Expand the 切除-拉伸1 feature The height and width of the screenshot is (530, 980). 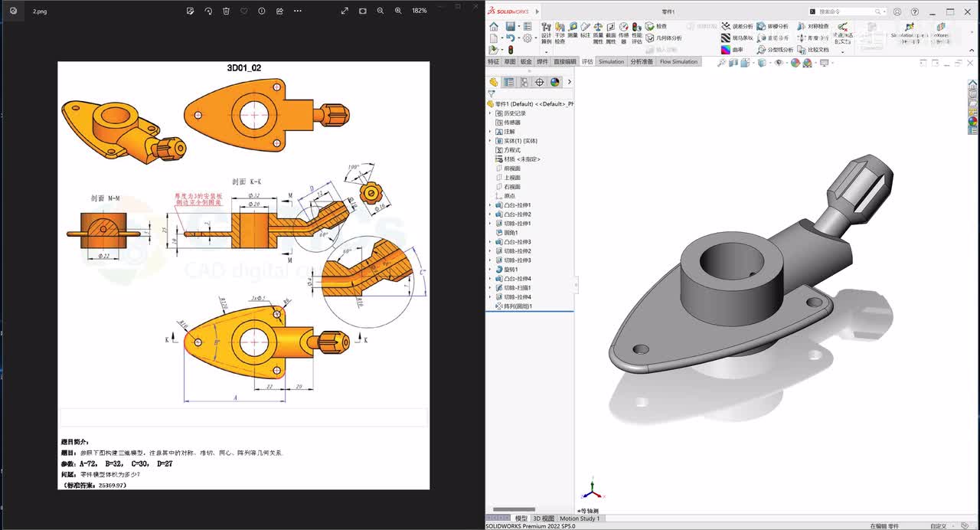490,224
